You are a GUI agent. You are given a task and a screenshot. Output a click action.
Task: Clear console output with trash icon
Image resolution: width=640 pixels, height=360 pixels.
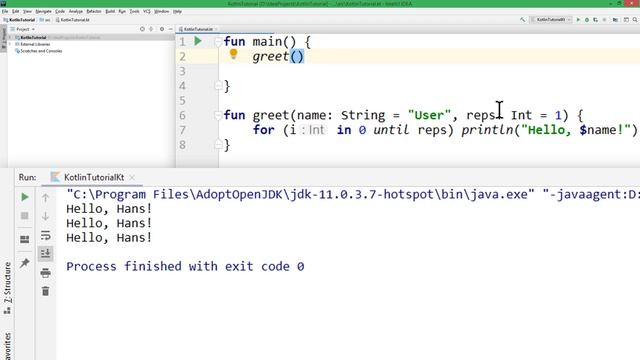45,291
